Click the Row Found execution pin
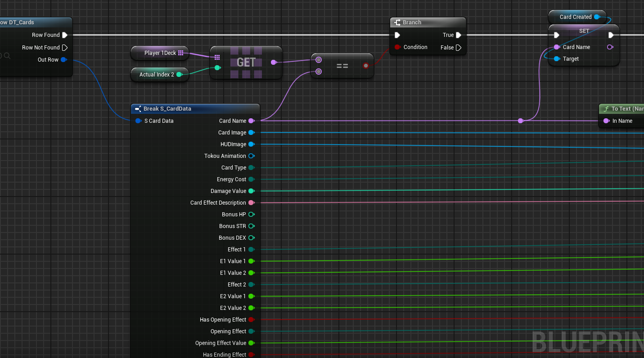This screenshot has height=358, width=644. pyautogui.click(x=65, y=35)
